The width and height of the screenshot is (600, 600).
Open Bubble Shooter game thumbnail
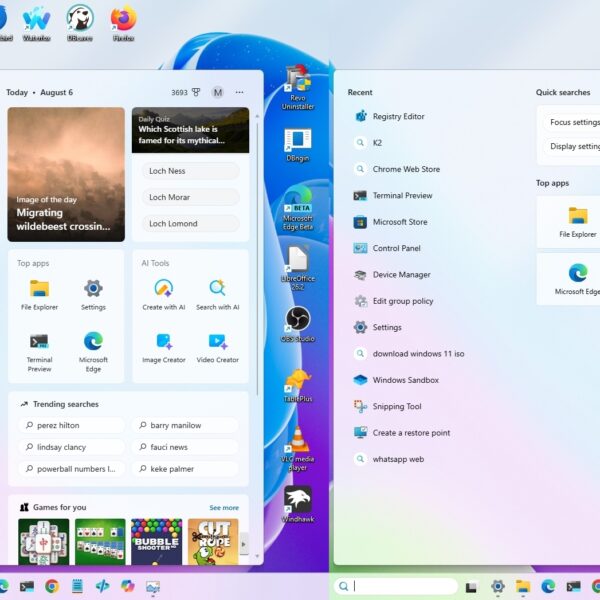(157, 541)
